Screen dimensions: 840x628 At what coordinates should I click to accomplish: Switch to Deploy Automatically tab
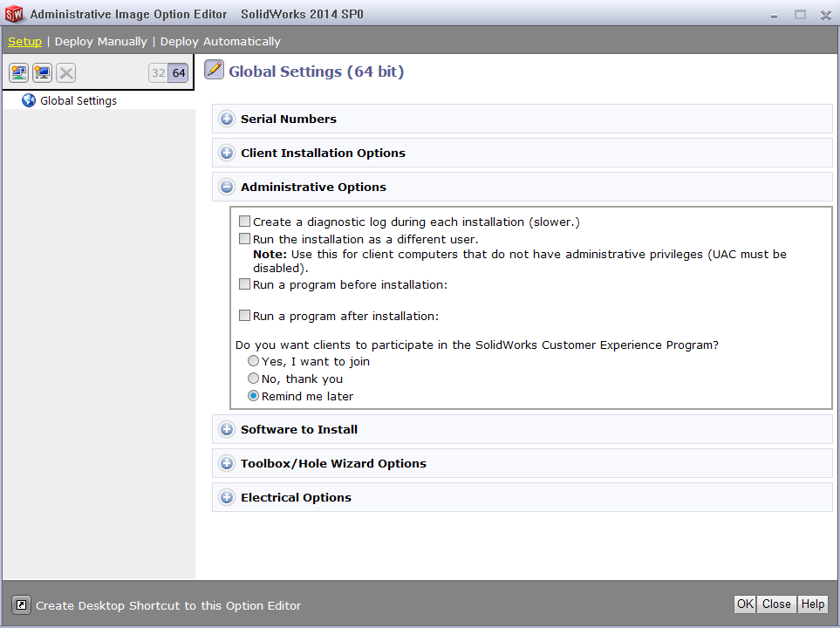pyautogui.click(x=220, y=41)
